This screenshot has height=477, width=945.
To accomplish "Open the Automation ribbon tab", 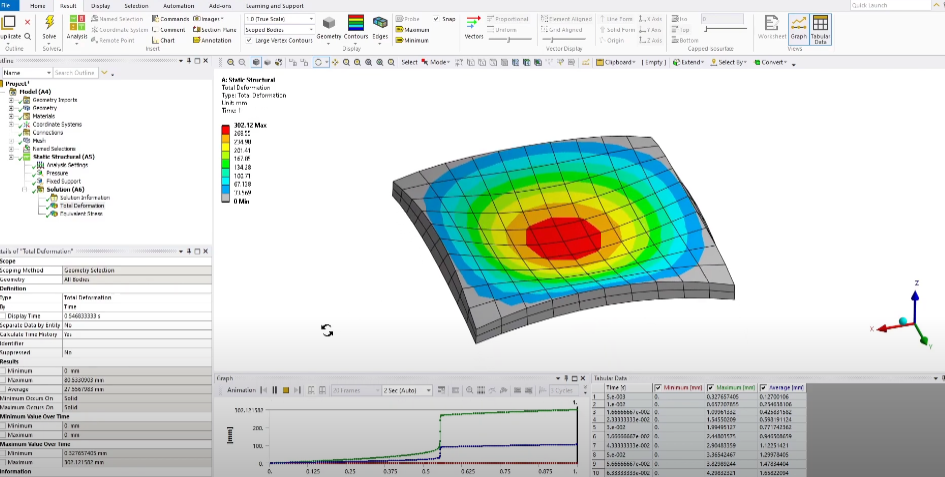I will click(x=179, y=5).
